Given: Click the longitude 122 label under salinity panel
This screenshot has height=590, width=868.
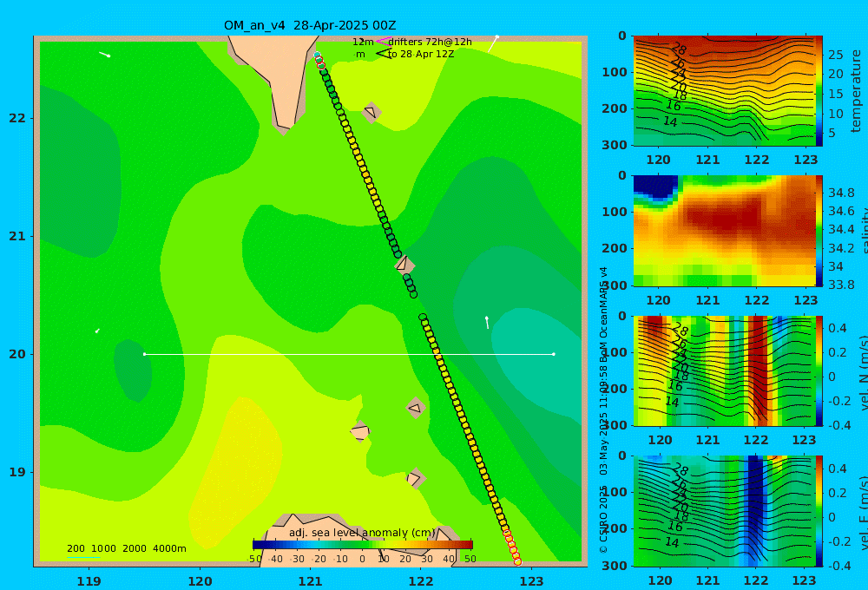Looking at the screenshot, I should (x=757, y=300).
